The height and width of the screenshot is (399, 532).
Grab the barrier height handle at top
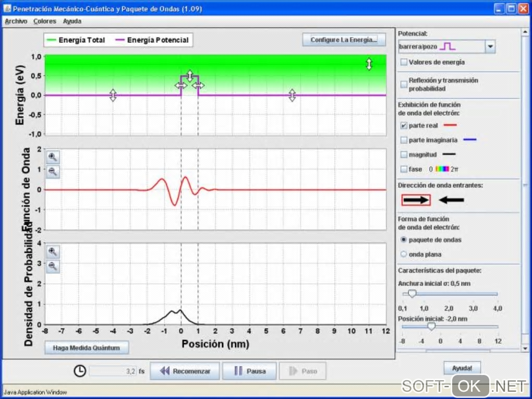click(190, 75)
